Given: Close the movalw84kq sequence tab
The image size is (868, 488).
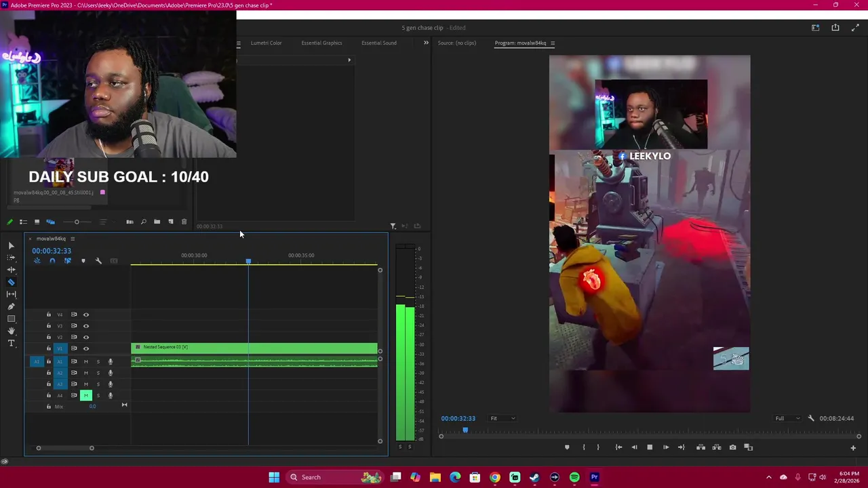Looking at the screenshot, I should click(x=30, y=239).
